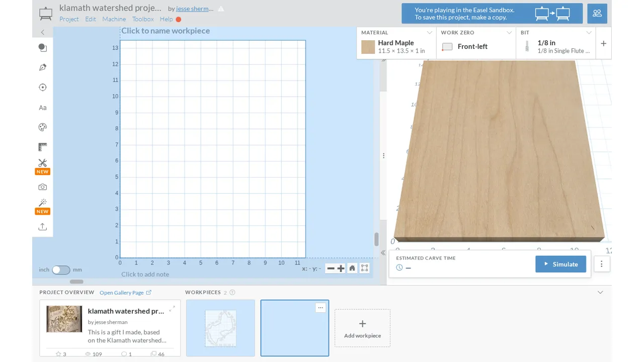Click the workpieces help question icon
Screen dimensions: 644x362
232,292
